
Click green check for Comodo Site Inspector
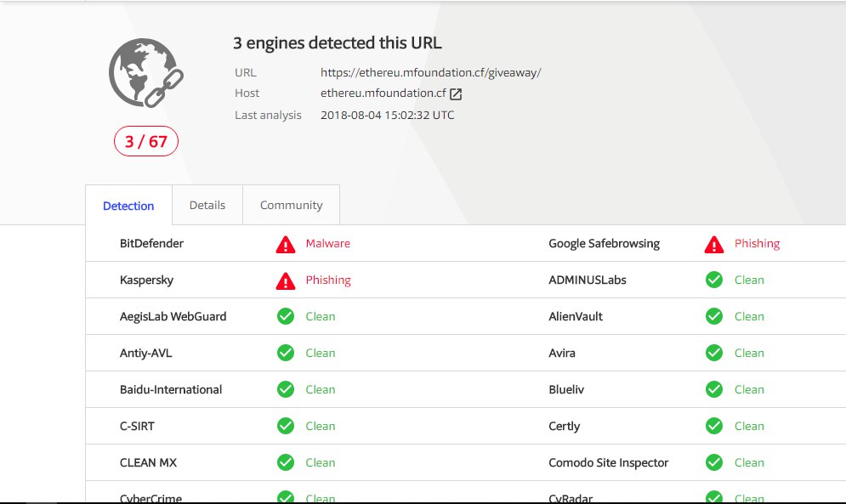click(714, 462)
